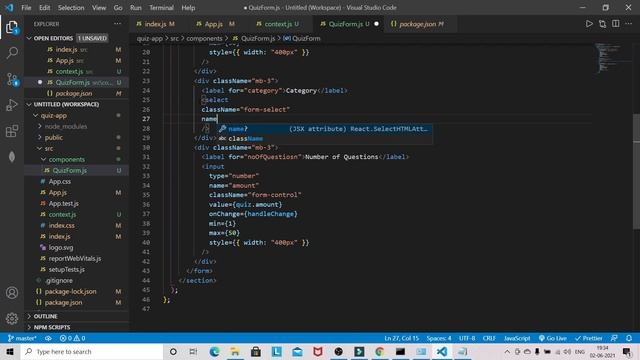Open Chrome from the taskbar
Screen dimensions: 640x360
coord(380,352)
